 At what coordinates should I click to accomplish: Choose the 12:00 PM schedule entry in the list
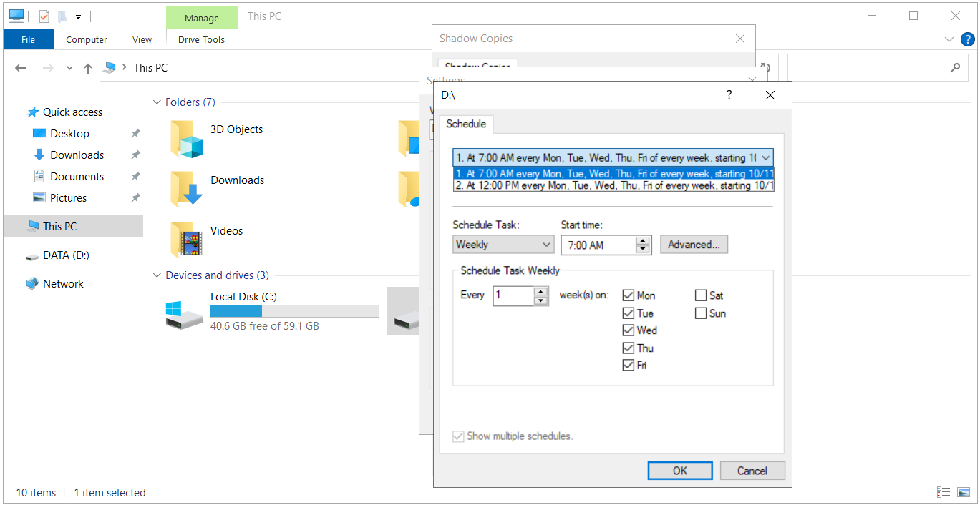tap(614, 185)
